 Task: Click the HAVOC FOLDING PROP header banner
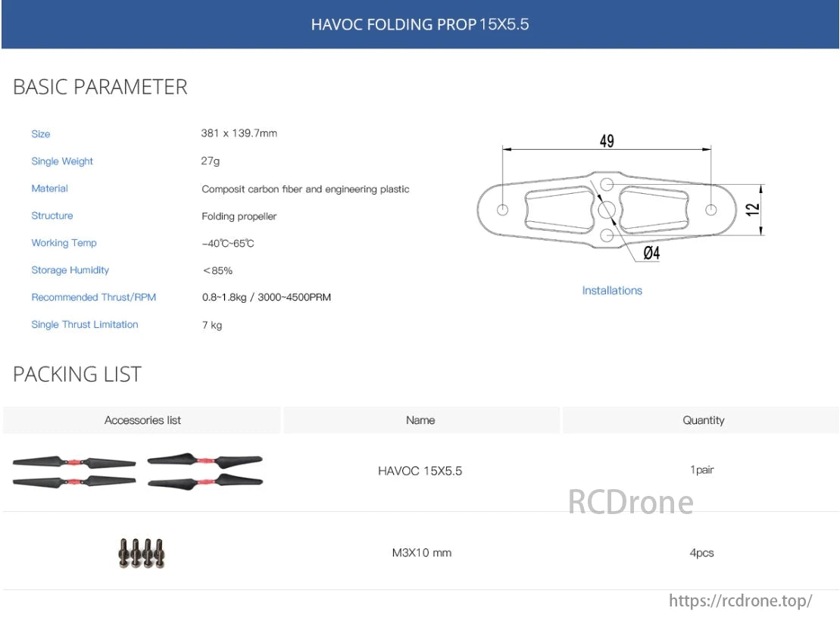coord(420,24)
